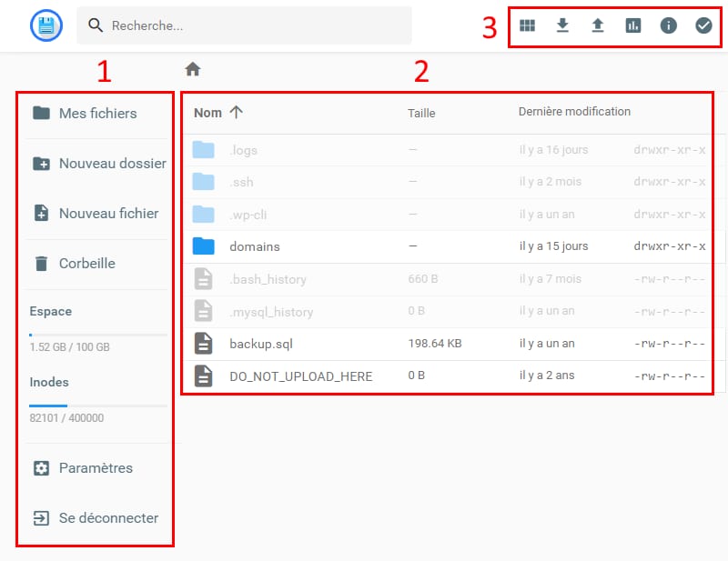
Task: Open Mes fichiers in sidebar
Action: point(97,114)
